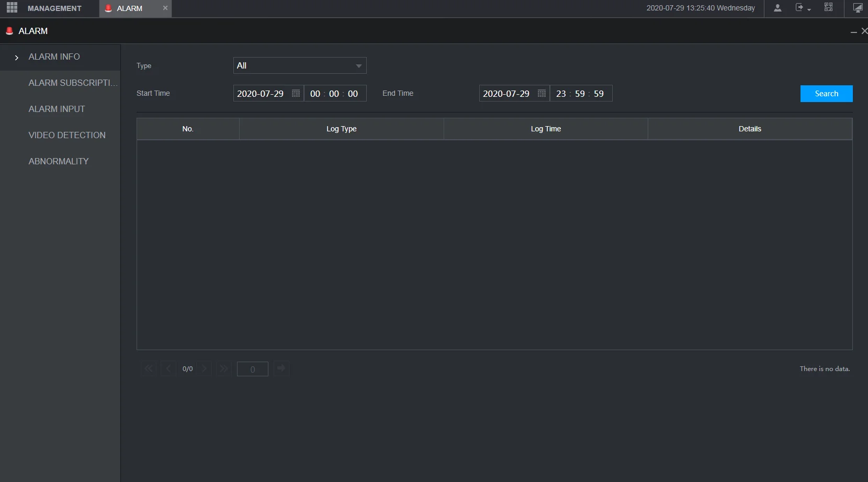This screenshot has height=482, width=868.
Task: Select Video Detection in the sidebar
Action: click(x=67, y=135)
